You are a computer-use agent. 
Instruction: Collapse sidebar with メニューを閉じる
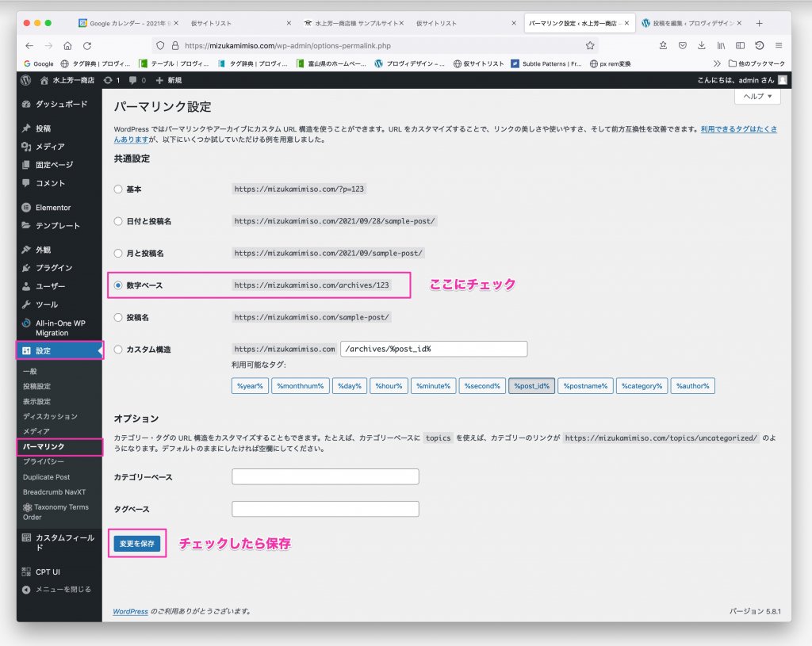point(57,589)
